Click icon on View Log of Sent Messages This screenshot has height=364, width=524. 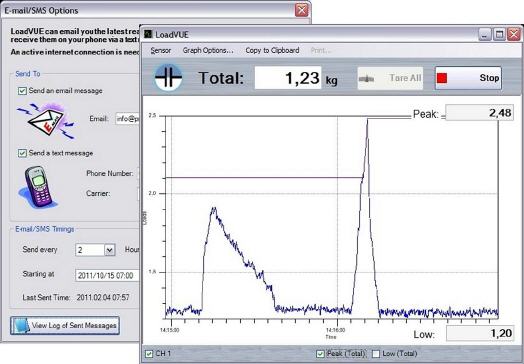[x=21, y=326]
